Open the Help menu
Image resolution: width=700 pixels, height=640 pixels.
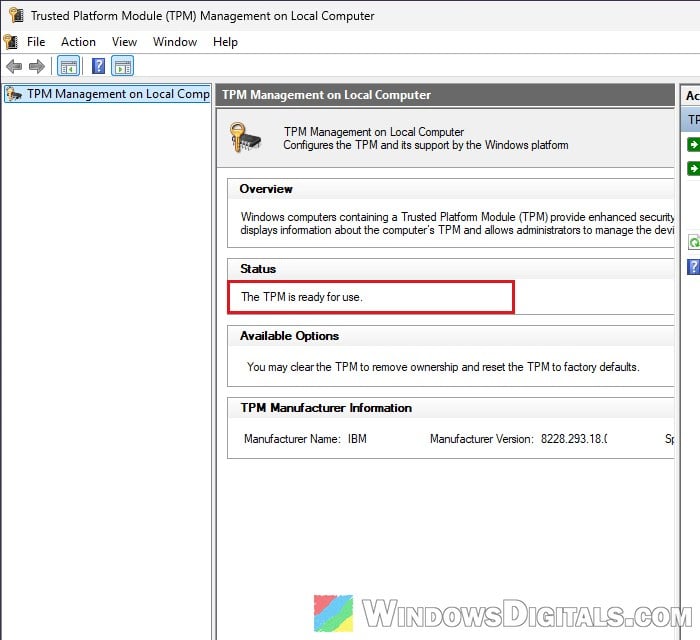(x=225, y=42)
